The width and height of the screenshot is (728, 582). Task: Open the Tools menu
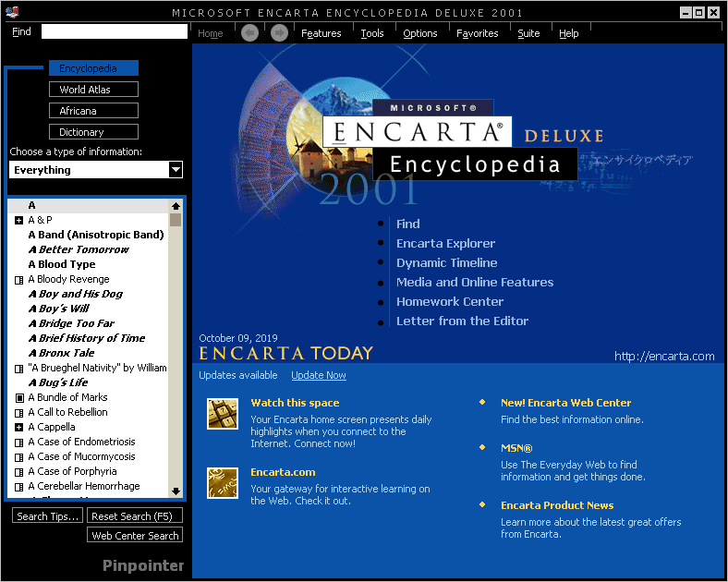(x=372, y=33)
